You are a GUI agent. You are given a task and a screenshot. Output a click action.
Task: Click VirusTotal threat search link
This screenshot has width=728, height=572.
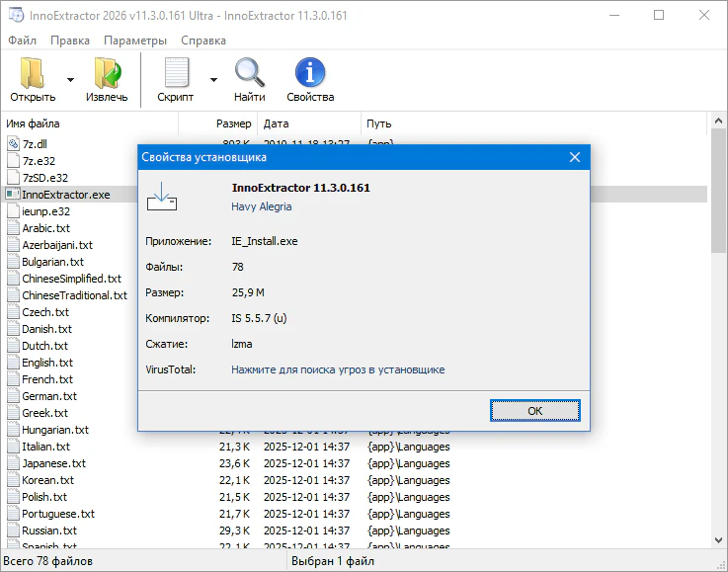click(x=338, y=369)
